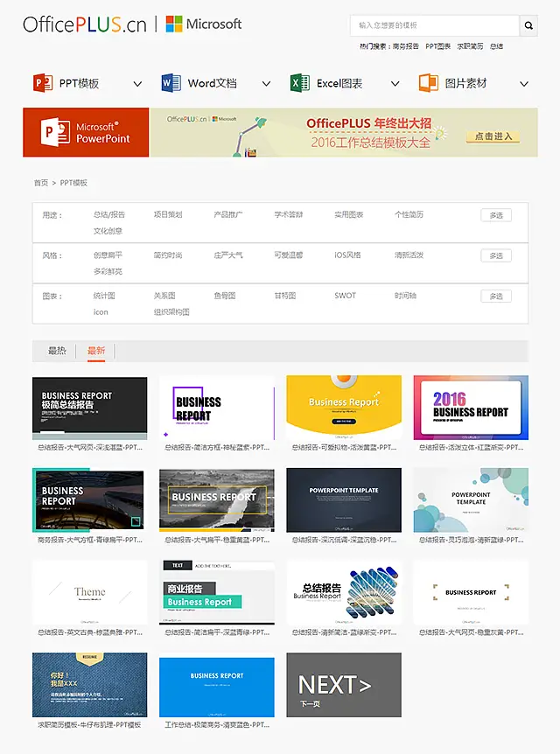The width and height of the screenshot is (560, 754).
Task: Select the 简约时尚 style filter
Action: 168,255
